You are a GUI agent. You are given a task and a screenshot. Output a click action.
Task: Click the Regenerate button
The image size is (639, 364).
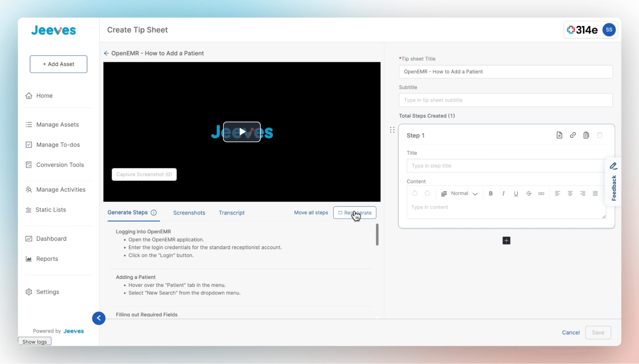click(355, 213)
